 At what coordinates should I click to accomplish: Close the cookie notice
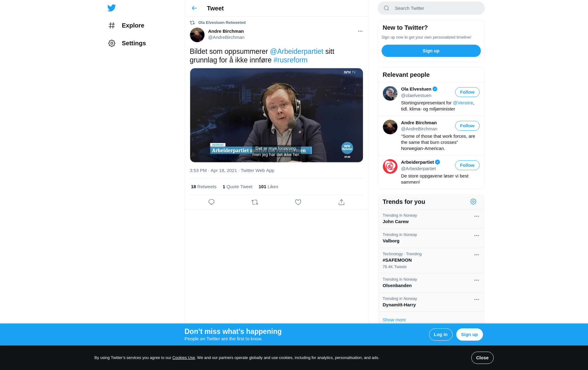tap(482, 358)
